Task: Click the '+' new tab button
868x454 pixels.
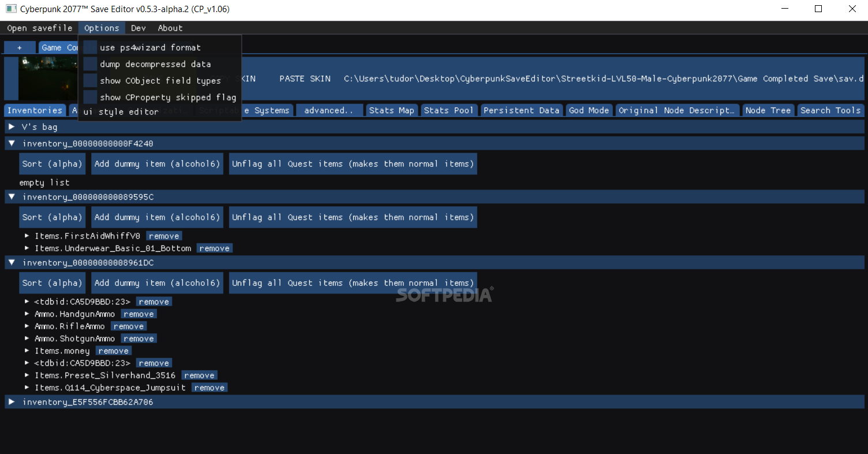Action: 20,47
